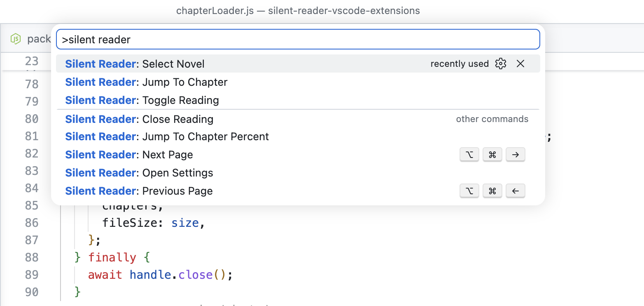Remove Select Novel from recently used
Image resolution: width=644 pixels, height=306 pixels.
(520, 64)
